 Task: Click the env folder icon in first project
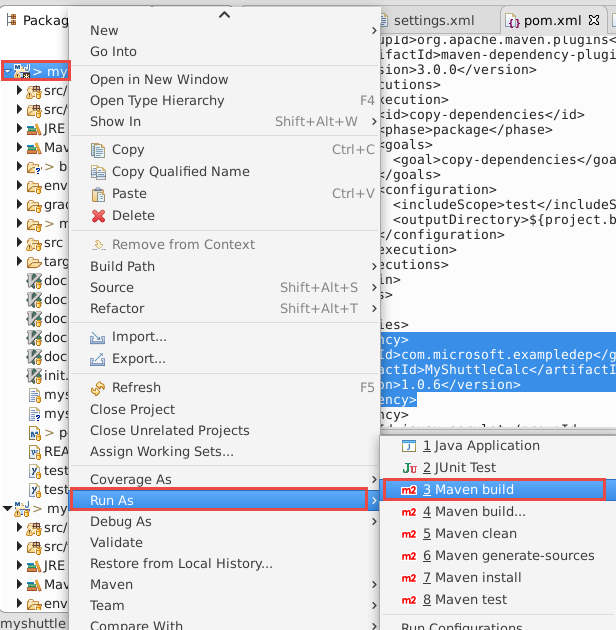pos(34,186)
